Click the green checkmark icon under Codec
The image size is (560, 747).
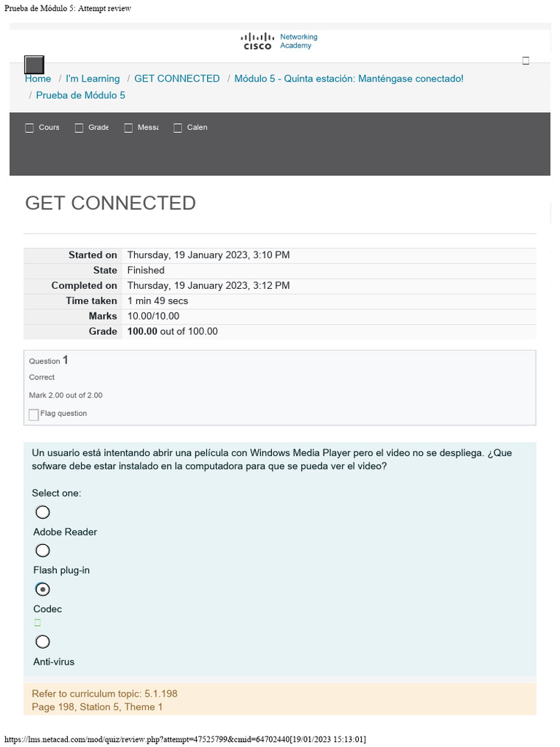pos(37,623)
